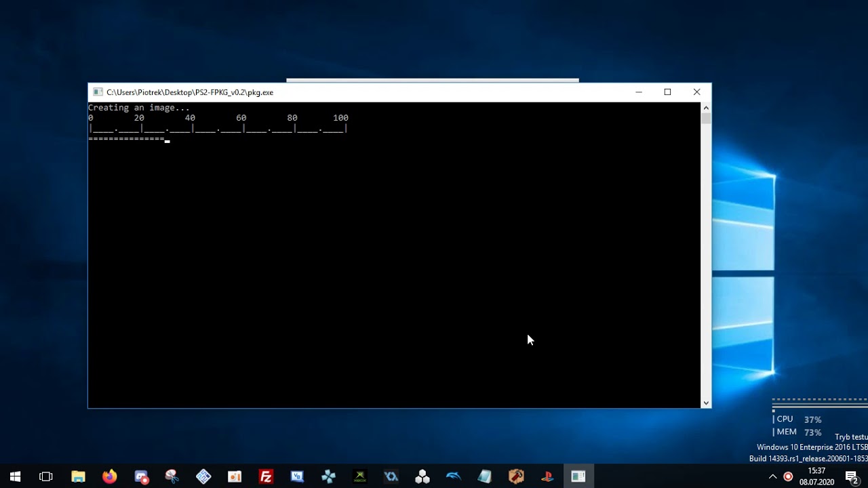Click the '100' mark on the progress scale

[x=340, y=118]
